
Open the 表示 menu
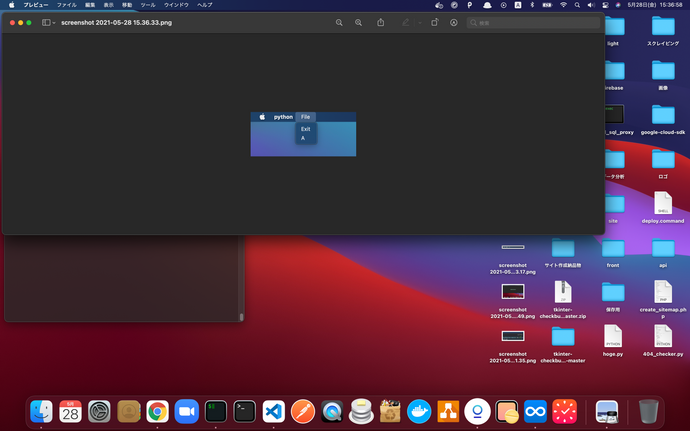click(109, 5)
